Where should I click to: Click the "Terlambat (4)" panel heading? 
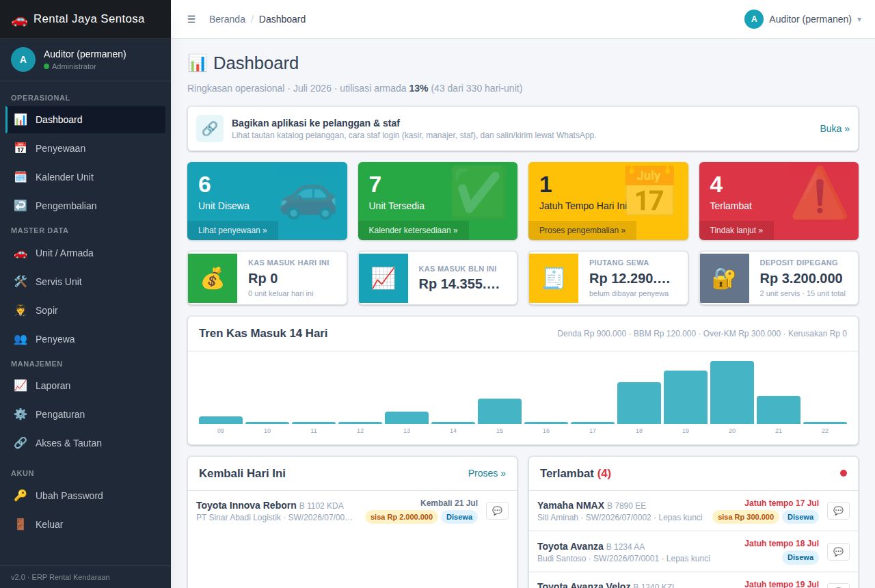coord(576,473)
